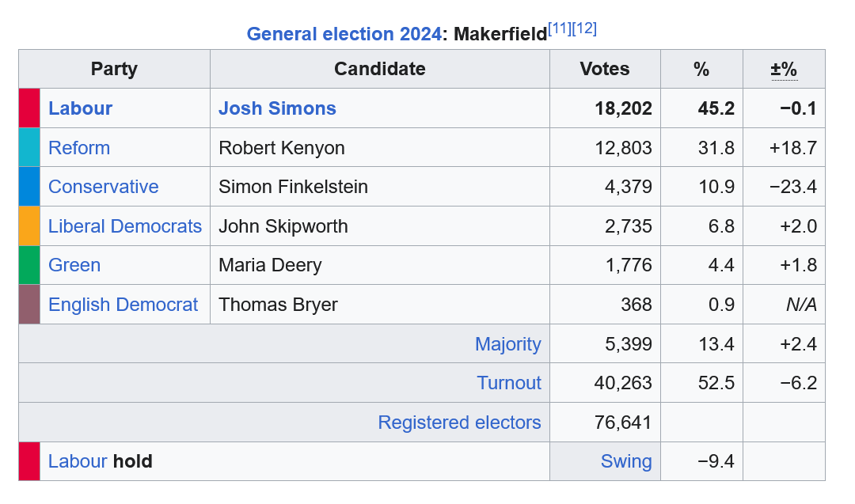
Task: Click the teal Reform color swatch
Action: pos(29,147)
